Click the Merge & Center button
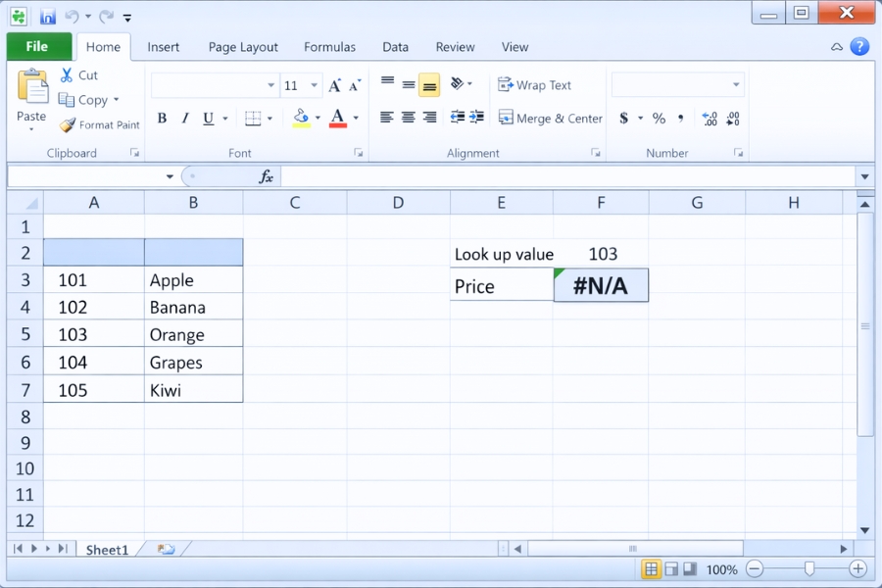Screen dimensions: 882x588 click(x=550, y=119)
